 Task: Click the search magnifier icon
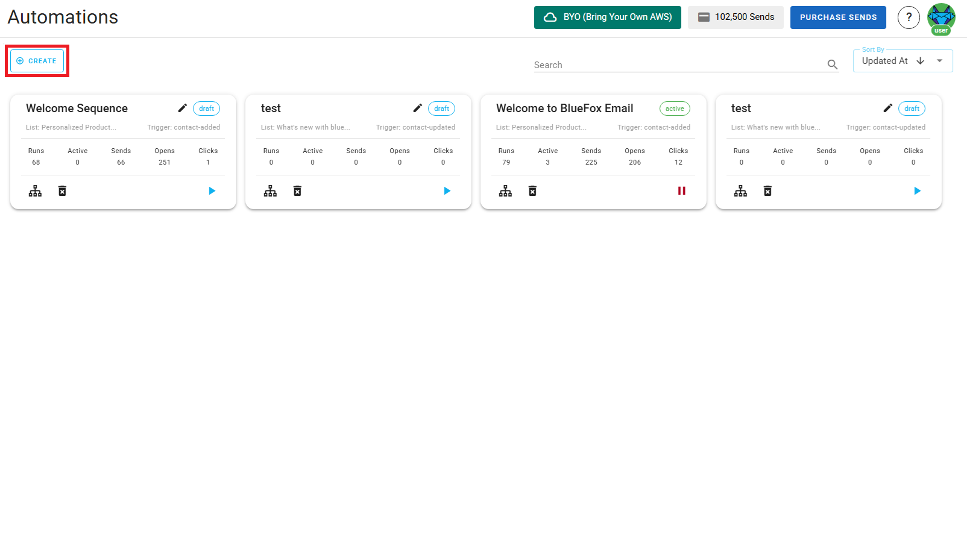pos(833,64)
